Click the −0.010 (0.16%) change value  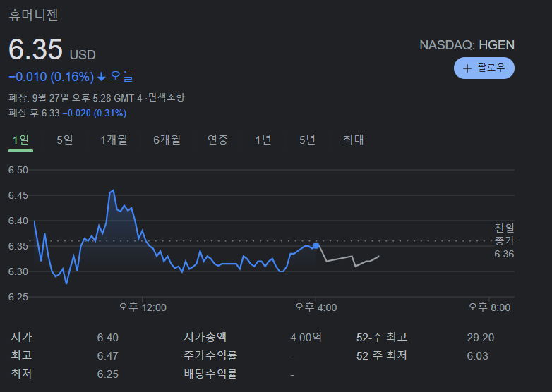click(x=51, y=77)
